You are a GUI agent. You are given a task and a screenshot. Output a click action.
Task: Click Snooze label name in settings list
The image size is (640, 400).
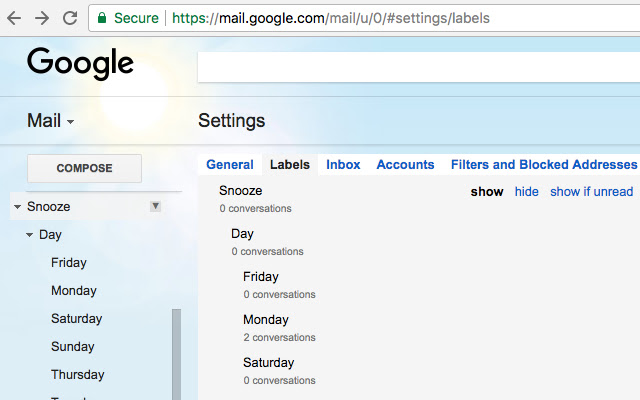[x=240, y=191]
